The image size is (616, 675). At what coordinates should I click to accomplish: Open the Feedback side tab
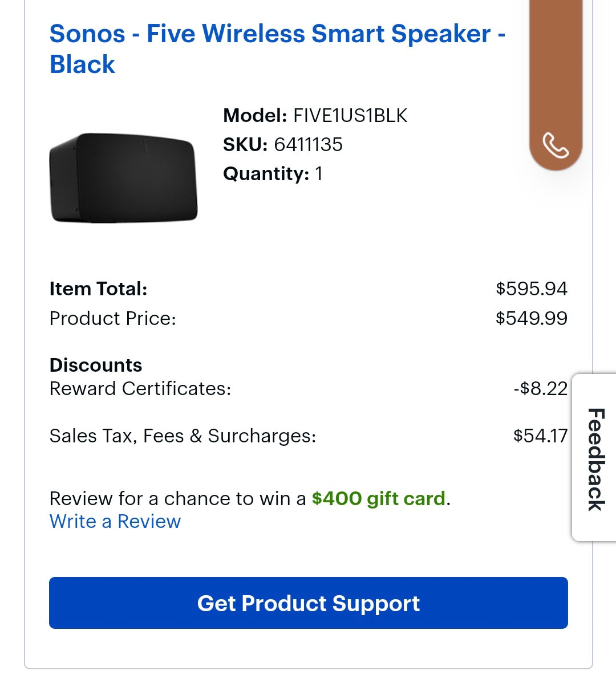click(595, 458)
